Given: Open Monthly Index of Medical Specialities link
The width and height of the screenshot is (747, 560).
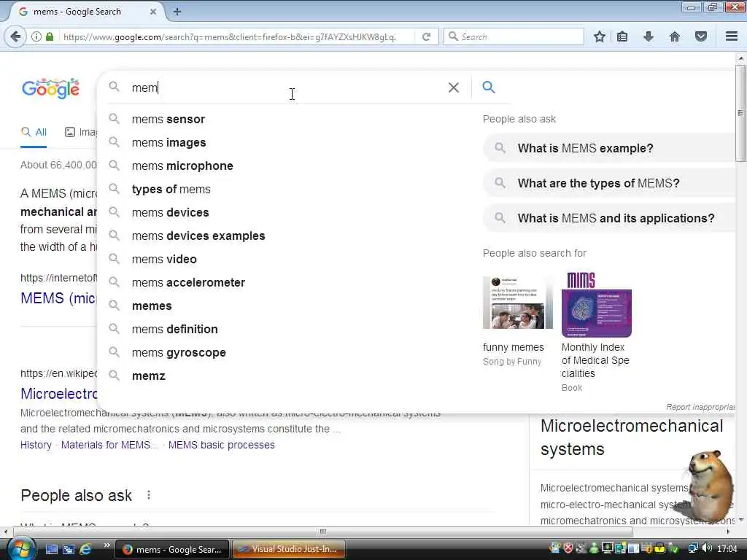Looking at the screenshot, I should click(595, 360).
